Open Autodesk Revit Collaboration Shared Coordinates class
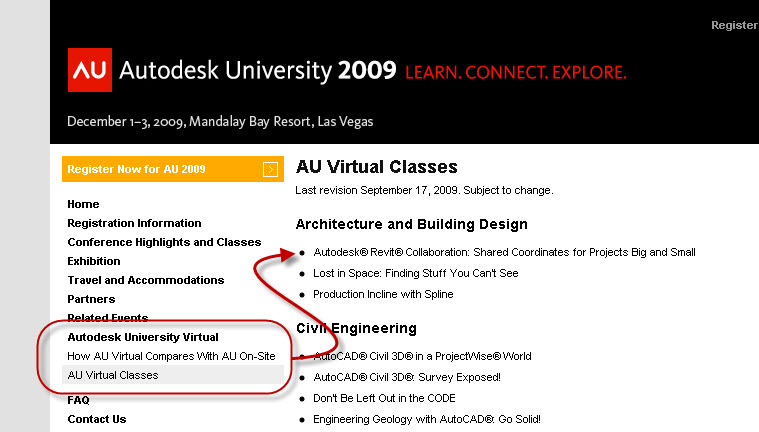Viewport: 759px width, 432px height. (504, 252)
